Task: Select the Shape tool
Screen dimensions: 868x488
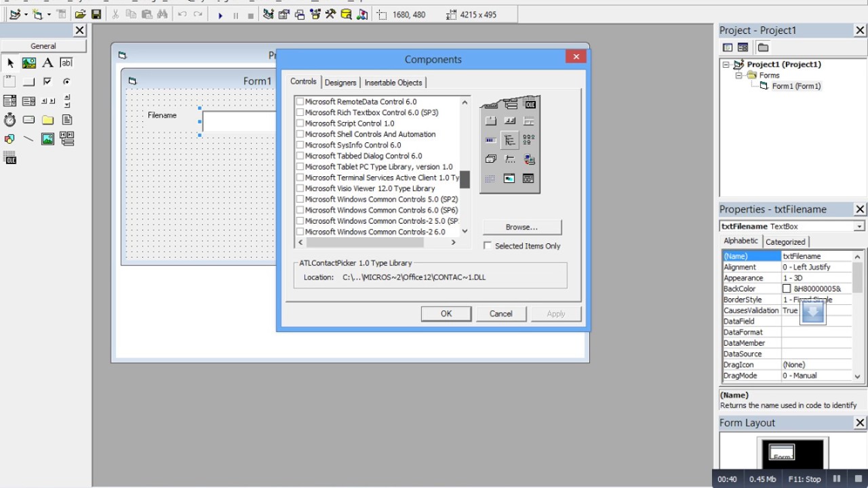Action: (x=10, y=139)
